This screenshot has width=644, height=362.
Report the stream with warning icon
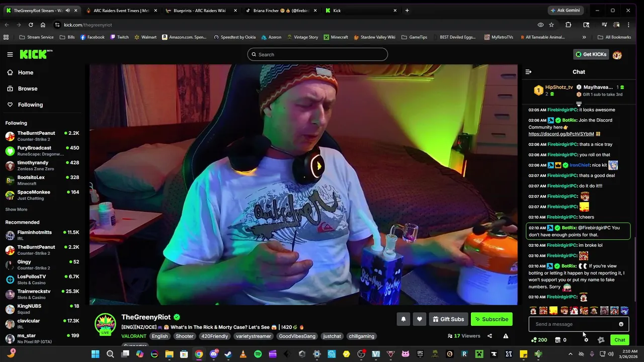pos(506,336)
